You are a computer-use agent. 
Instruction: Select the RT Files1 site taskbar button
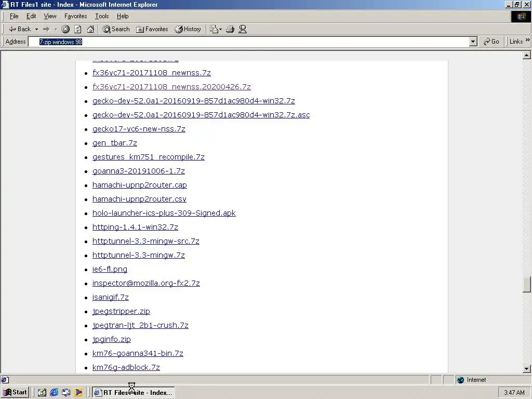tap(134, 393)
